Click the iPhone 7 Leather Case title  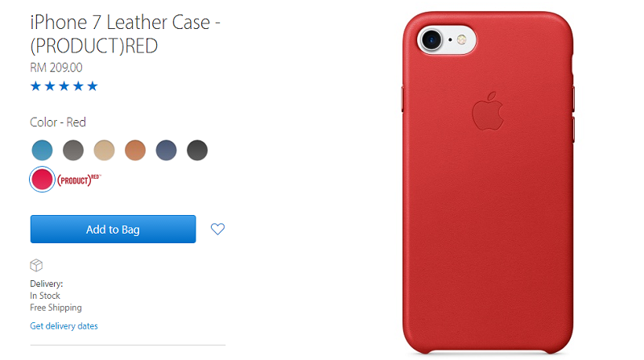pyautogui.click(x=126, y=34)
